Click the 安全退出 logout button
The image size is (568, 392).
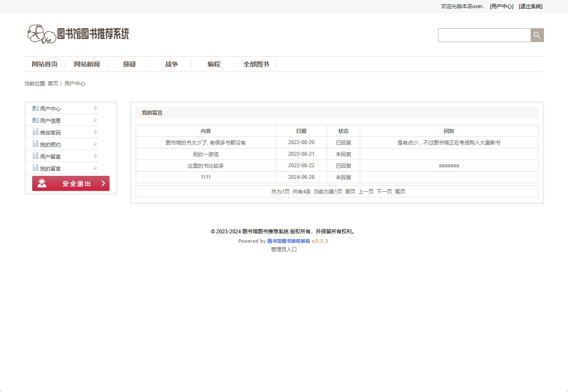pyautogui.click(x=71, y=183)
